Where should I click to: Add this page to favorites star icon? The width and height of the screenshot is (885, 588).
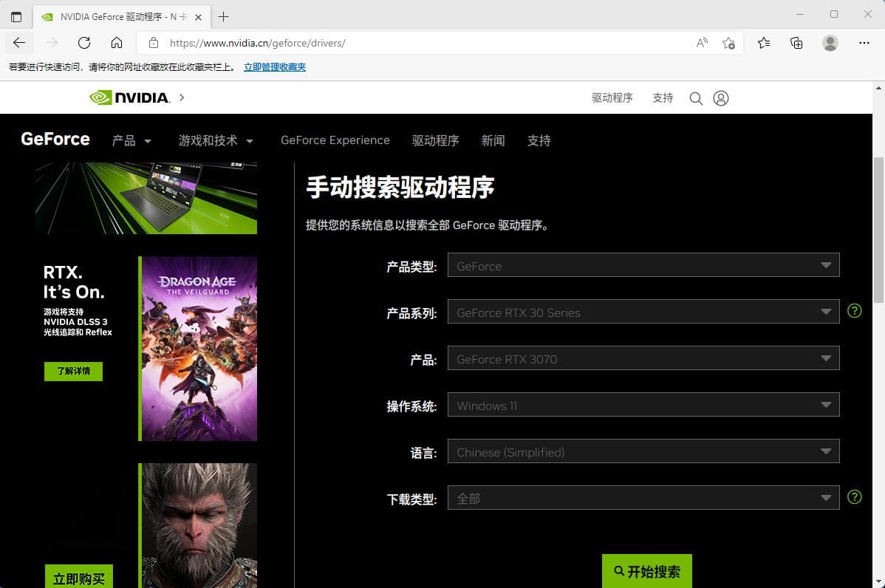pyautogui.click(x=728, y=43)
